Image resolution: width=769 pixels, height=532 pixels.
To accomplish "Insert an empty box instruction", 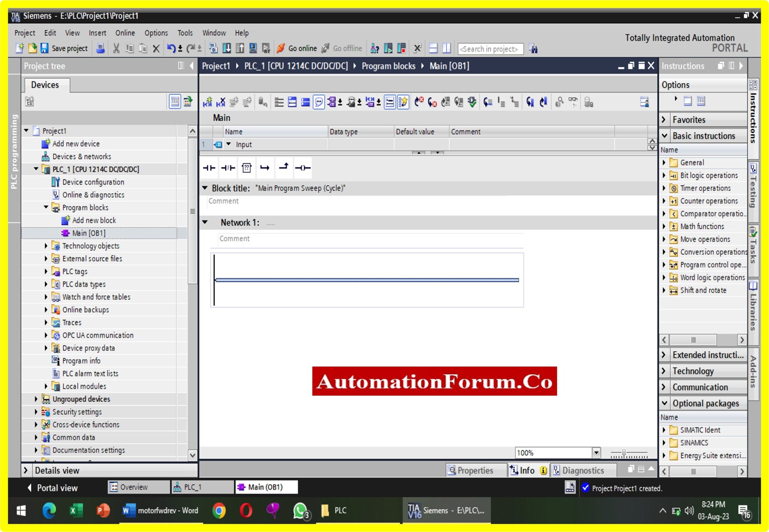I will [246, 168].
